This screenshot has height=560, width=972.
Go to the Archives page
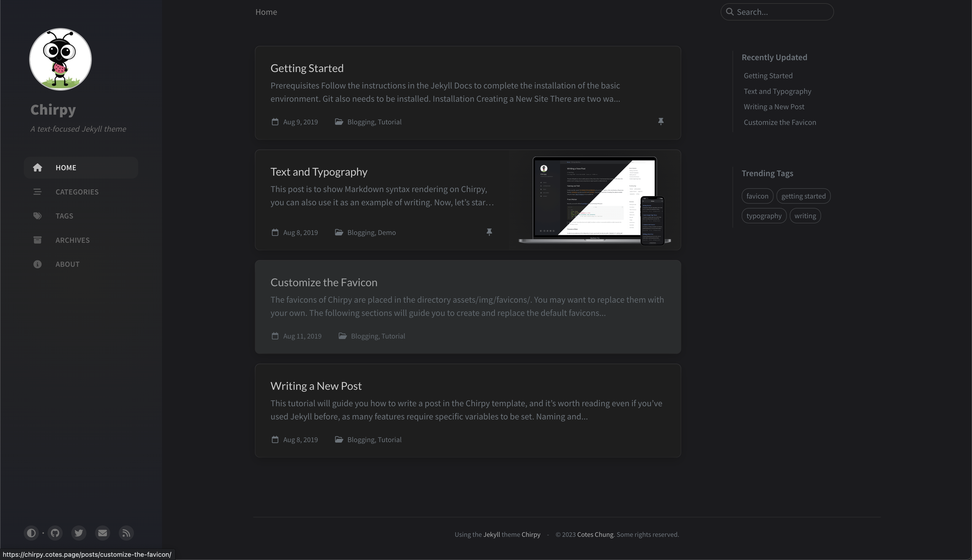coord(72,240)
